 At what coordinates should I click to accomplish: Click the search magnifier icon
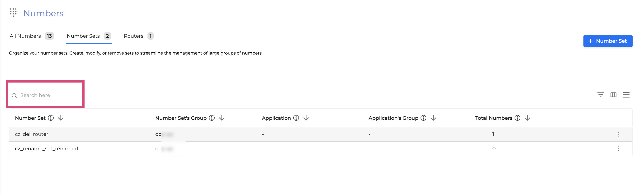pyautogui.click(x=14, y=96)
